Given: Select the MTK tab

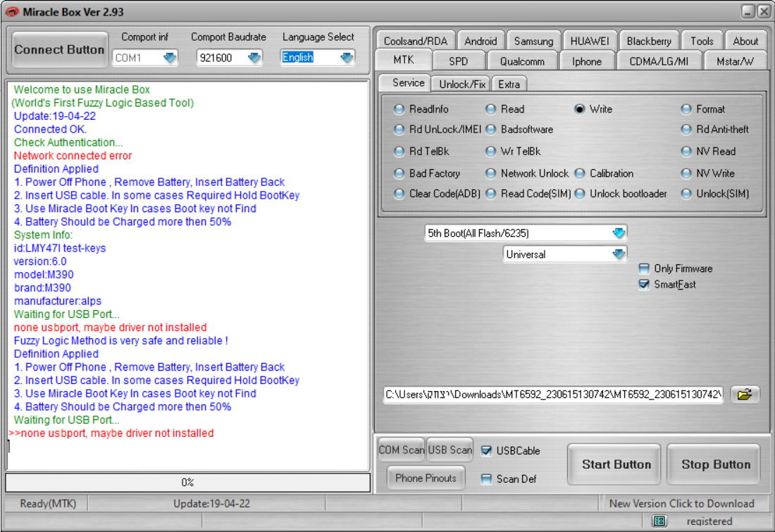Looking at the screenshot, I should tap(403, 60).
